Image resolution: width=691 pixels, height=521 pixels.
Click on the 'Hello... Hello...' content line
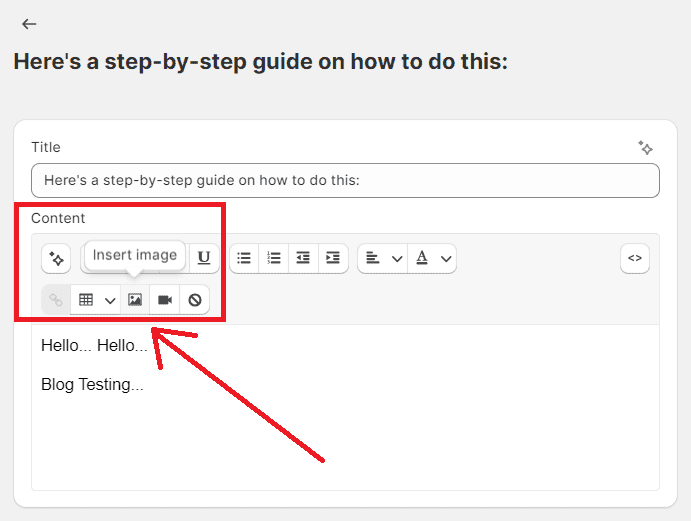94,346
